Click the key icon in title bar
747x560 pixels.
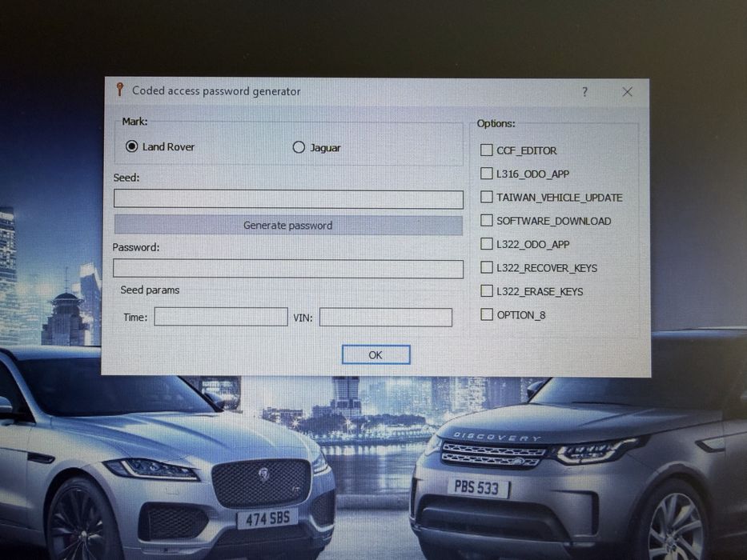(x=119, y=89)
